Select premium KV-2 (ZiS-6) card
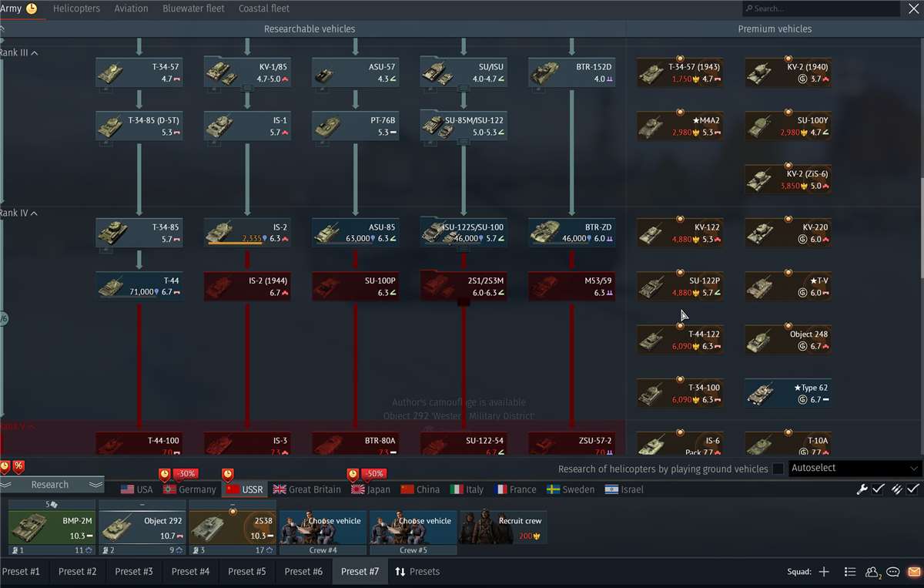The height and width of the screenshot is (588, 924). click(788, 180)
